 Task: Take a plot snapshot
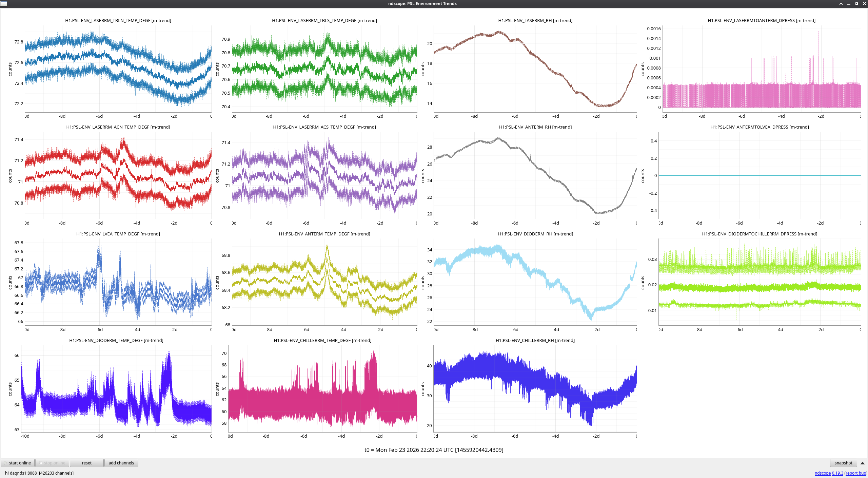843,463
